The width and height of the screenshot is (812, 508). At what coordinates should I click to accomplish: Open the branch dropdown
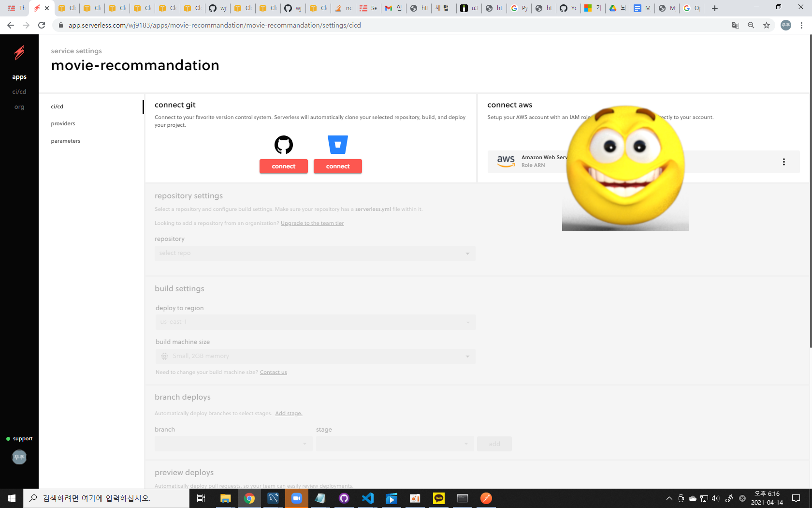233,444
